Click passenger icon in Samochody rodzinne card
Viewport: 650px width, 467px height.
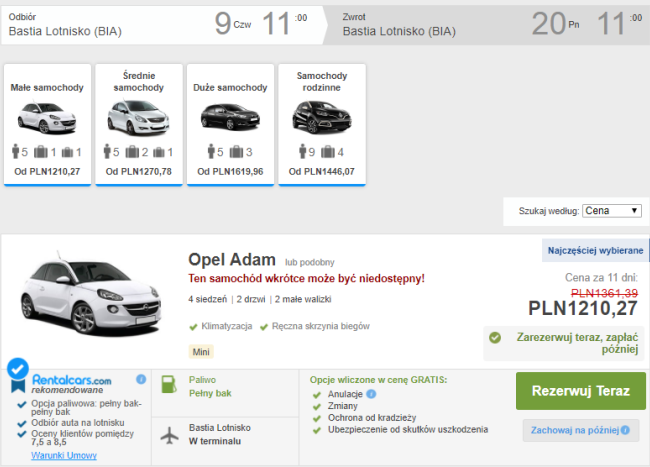pos(303,152)
